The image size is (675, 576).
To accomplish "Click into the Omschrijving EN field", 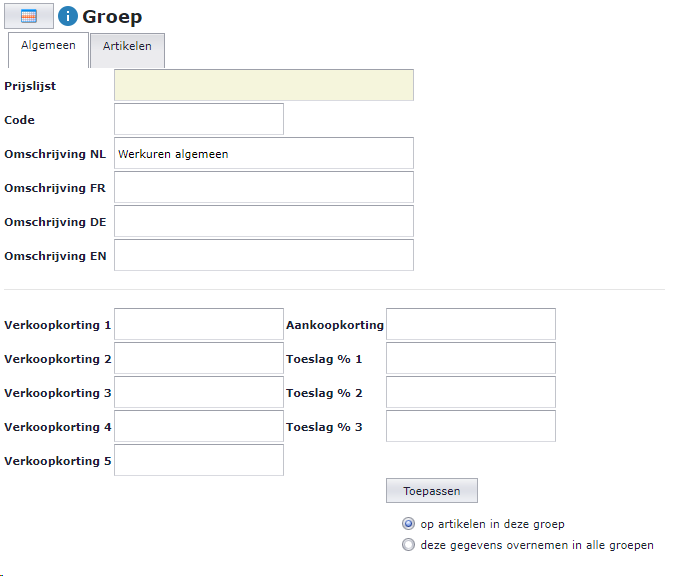I will click(264, 255).
